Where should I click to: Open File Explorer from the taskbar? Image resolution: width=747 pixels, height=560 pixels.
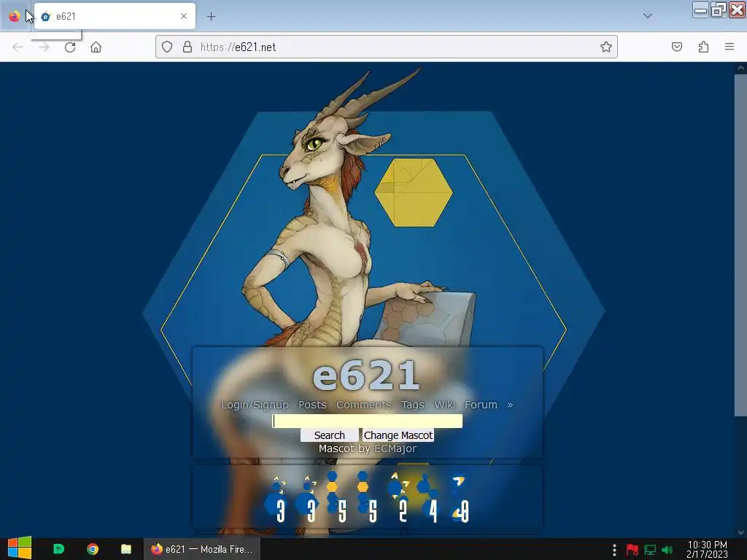coord(125,549)
